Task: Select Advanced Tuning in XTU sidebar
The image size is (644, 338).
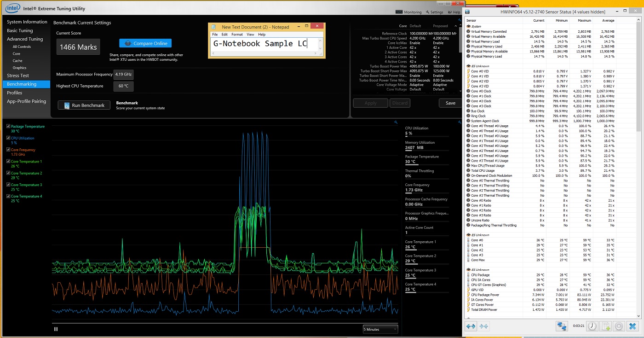Action: click(x=25, y=39)
